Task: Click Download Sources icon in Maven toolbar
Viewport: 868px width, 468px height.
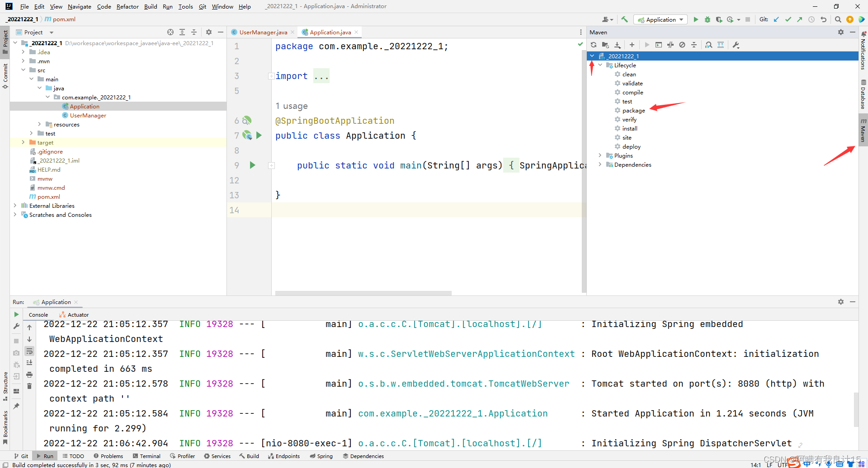Action: [x=618, y=45]
